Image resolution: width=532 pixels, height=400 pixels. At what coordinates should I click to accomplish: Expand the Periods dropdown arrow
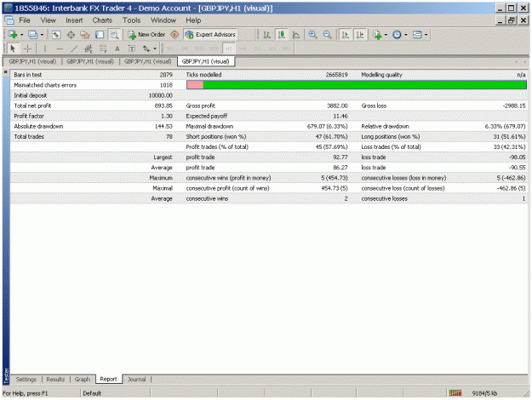click(406, 35)
